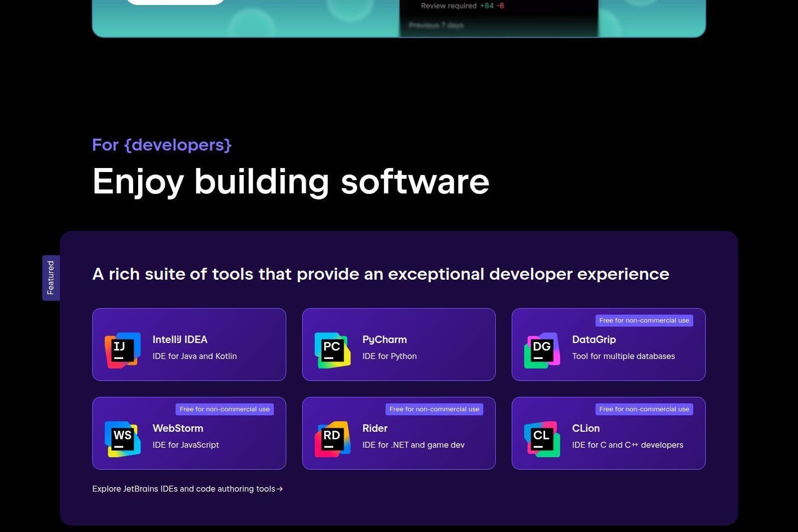
Task: Open the WebStorm product title
Action: click(x=178, y=428)
